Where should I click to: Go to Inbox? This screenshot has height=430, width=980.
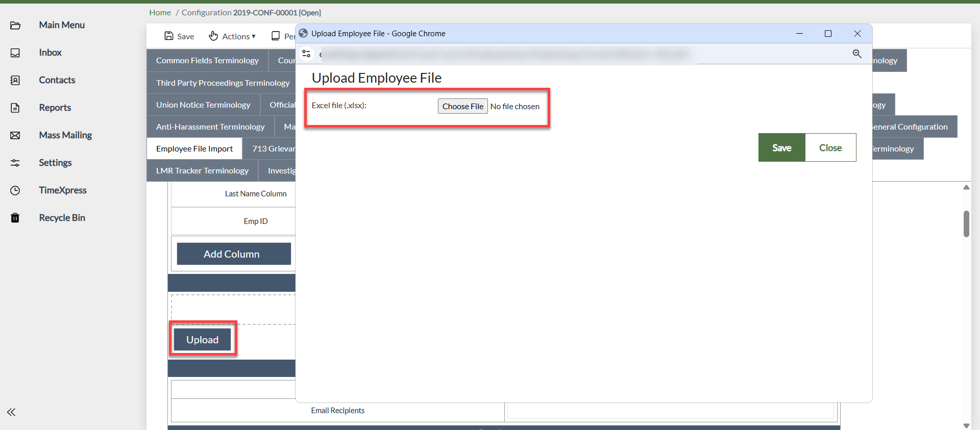pos(50,53)
